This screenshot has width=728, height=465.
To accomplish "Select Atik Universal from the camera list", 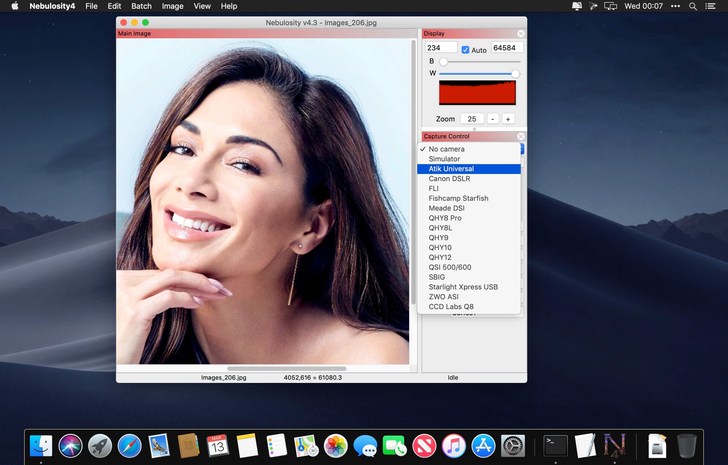I will (x=451, y=169).
